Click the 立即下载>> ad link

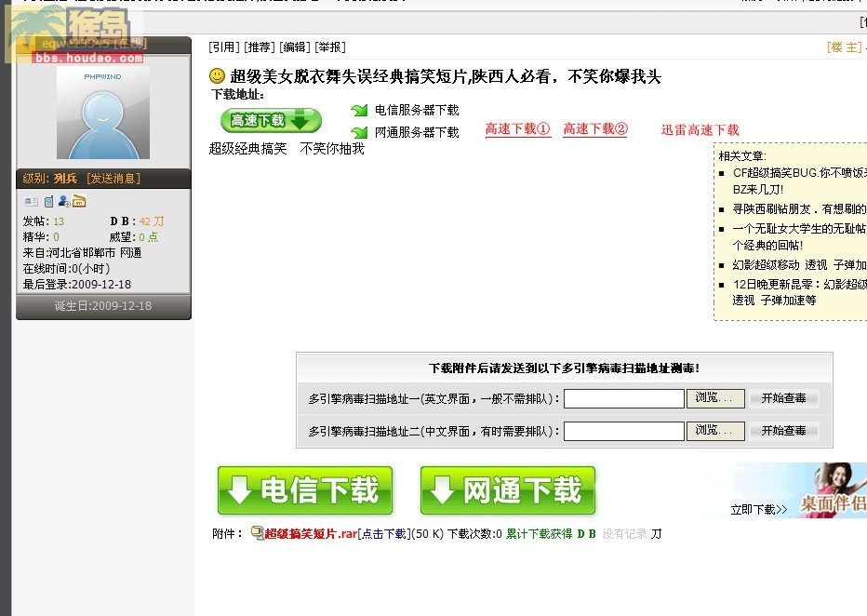coord(759,509)
